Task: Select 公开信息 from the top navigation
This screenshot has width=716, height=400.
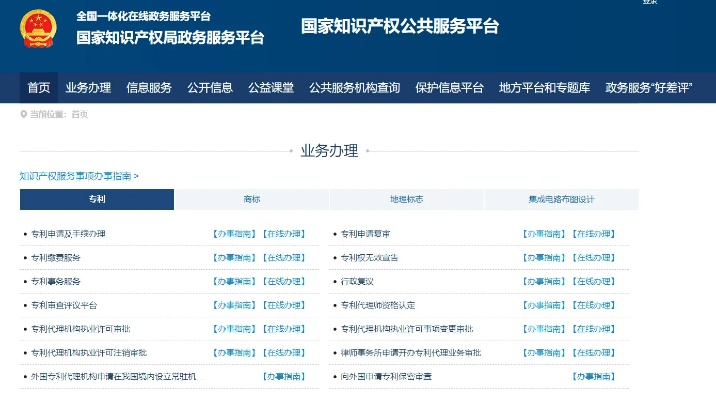Action: point(210,87)
